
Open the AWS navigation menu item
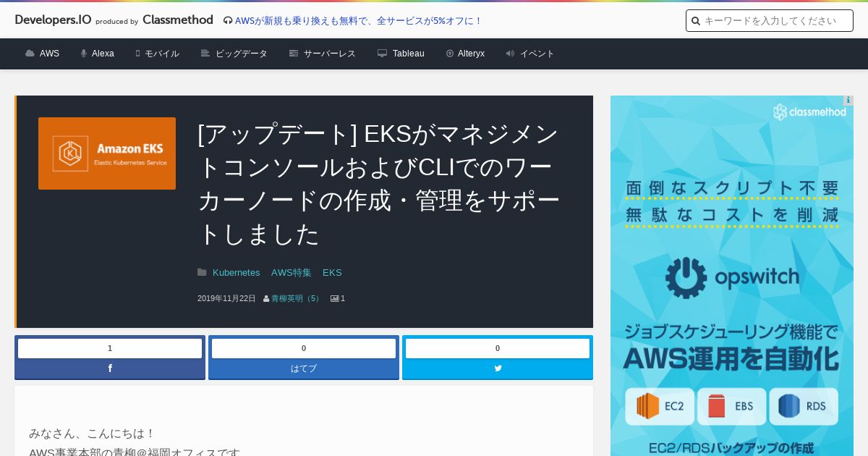click(49, 54)
